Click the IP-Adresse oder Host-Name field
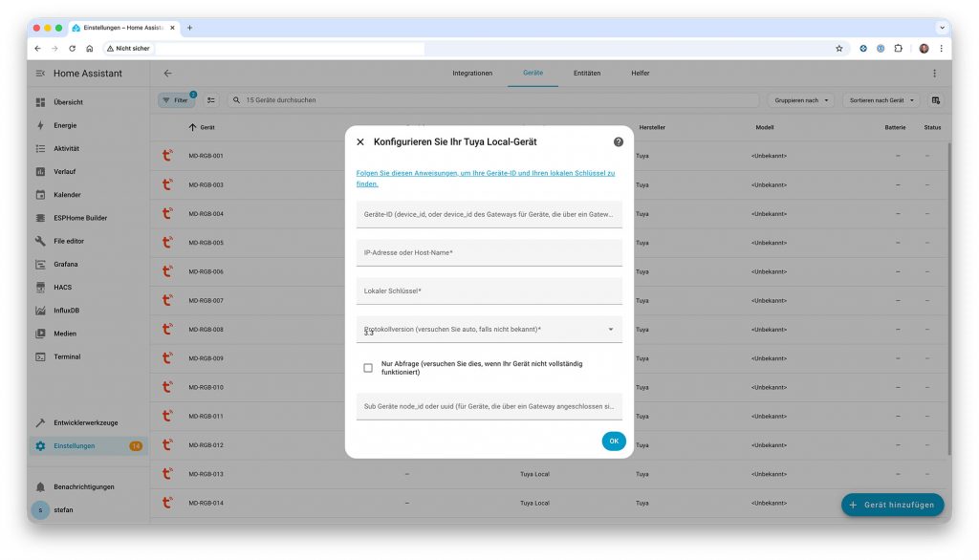The image size is (979, 560). tap(489, 253)
